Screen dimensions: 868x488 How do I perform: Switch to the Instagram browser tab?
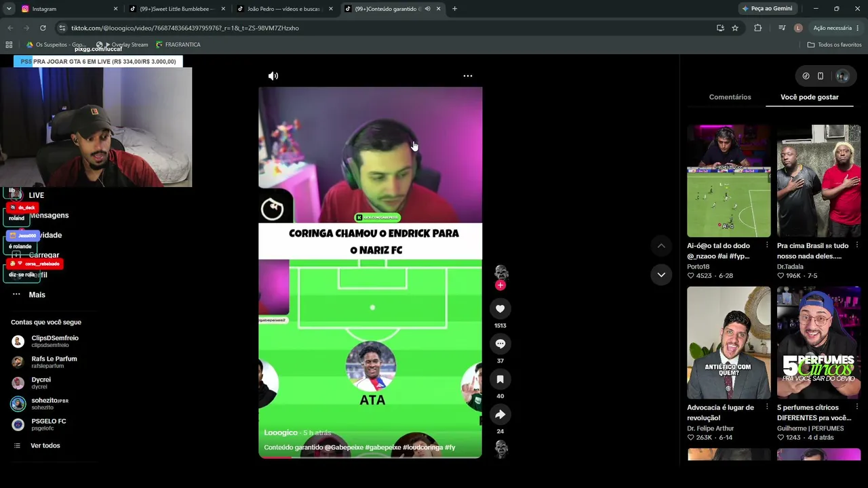coord(66,9)
